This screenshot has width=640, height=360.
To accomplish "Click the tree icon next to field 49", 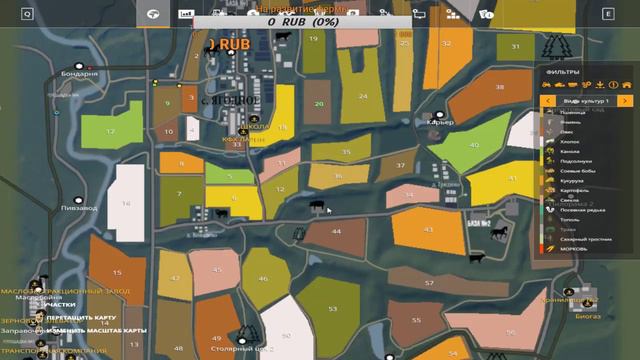I will point(248,333).
